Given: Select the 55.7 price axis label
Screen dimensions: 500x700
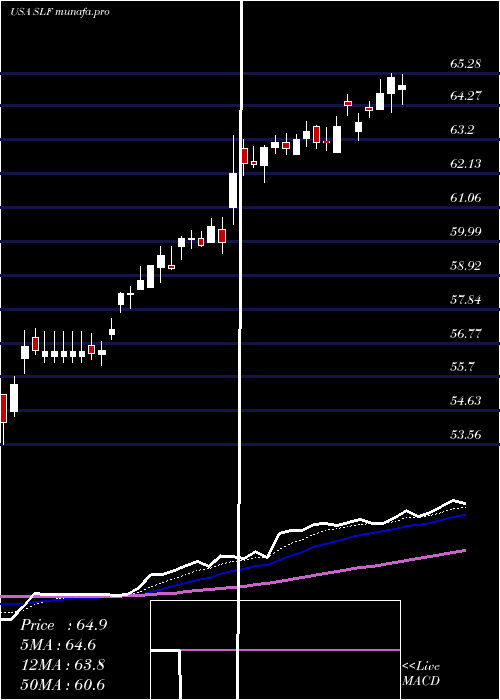Looking at the screenshot, I should (462, 367).
